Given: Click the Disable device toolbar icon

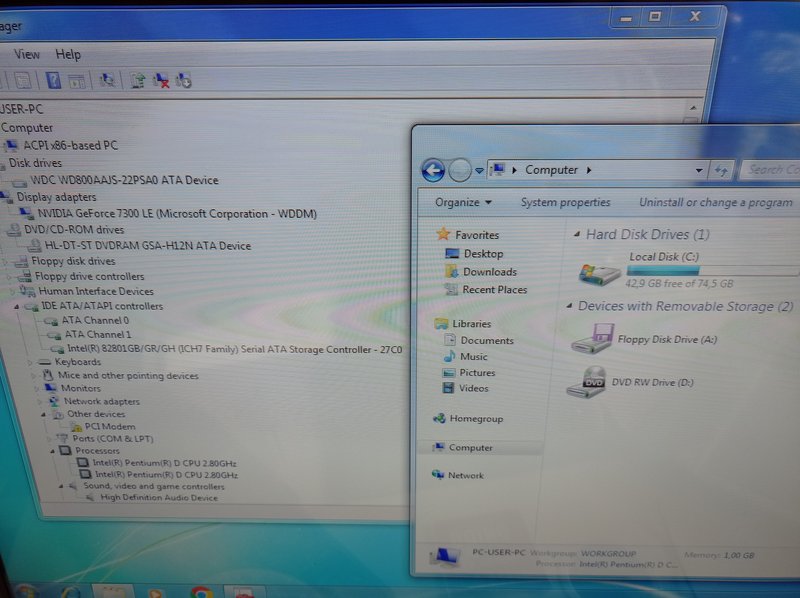Looking at the screenshot, I should coord(183,80).
